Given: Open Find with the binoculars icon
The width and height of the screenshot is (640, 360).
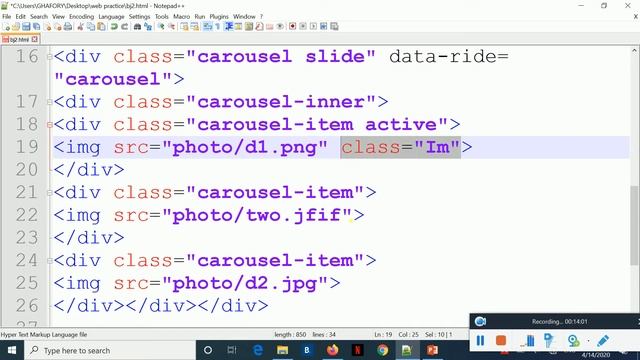Looking at the screenshot, I should coord(137,27).
